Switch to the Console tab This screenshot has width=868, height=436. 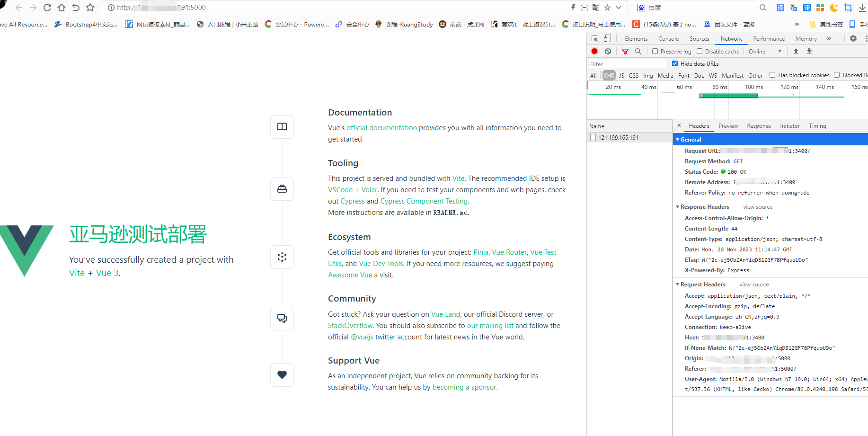tap(668, 39)
